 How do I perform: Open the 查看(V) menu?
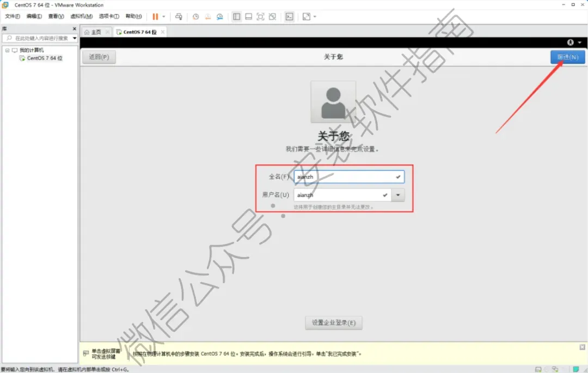pyautogui.click(x=56, y=16)
